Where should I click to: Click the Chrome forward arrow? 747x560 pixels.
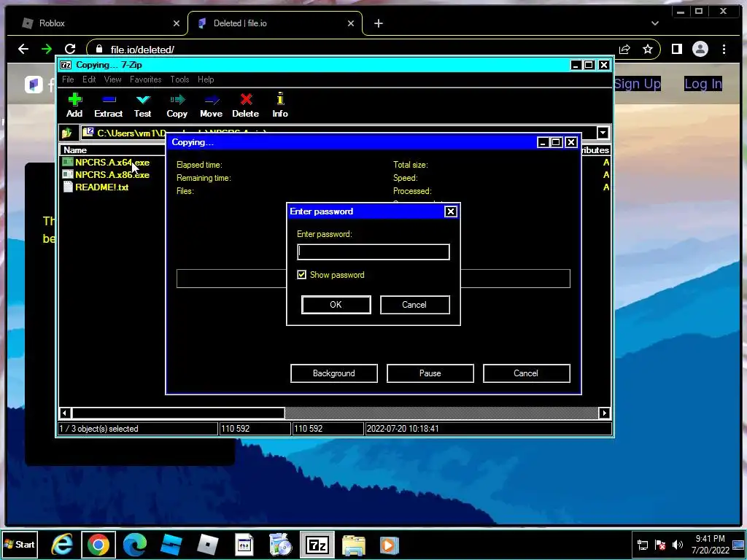[x=46, y=49]
